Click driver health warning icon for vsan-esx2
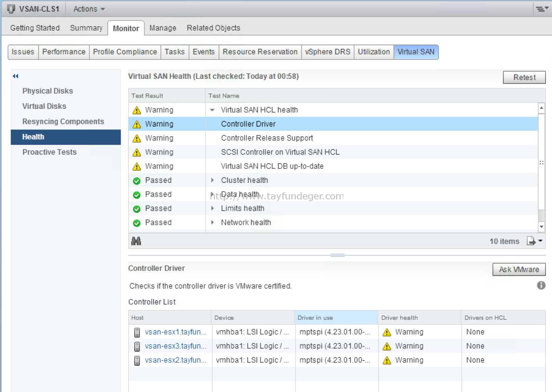This screenshot has width=552, height=392. [x=387, y=360]
